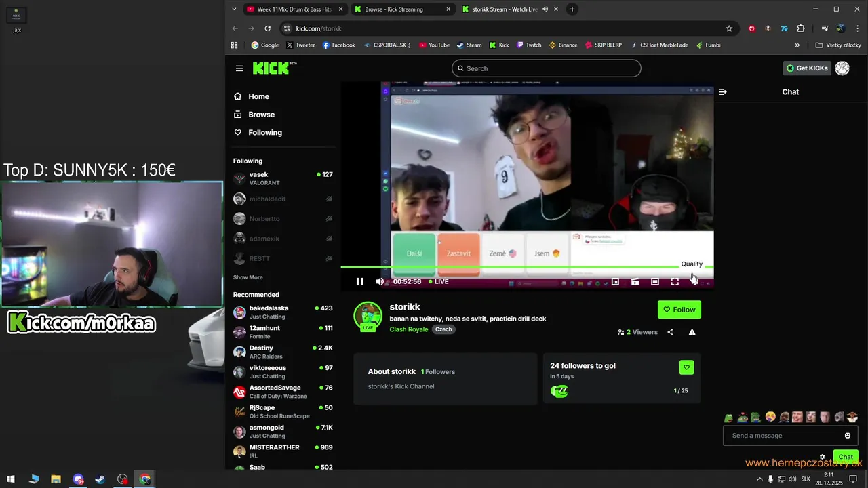Collapse the chat panel

click(x=722, y=92)
